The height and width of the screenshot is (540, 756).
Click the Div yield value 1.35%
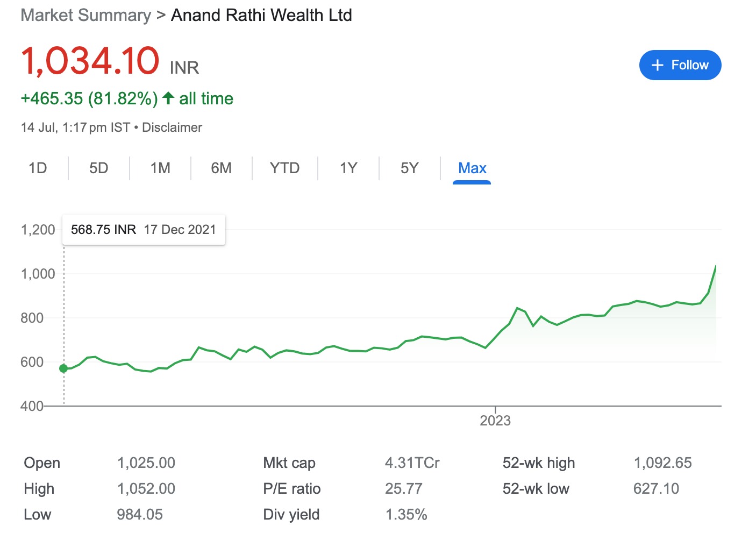(406, 515)
